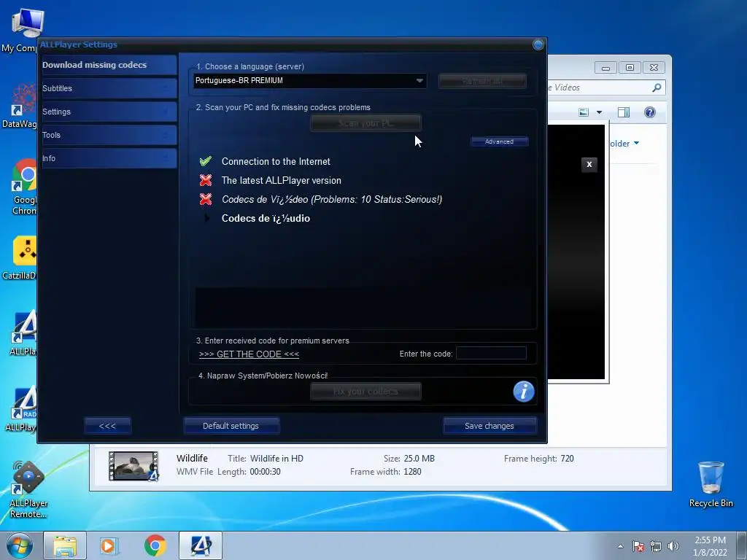Select the Codecs de audio text
Screen dimensions: 747x560
coord(266,218)
